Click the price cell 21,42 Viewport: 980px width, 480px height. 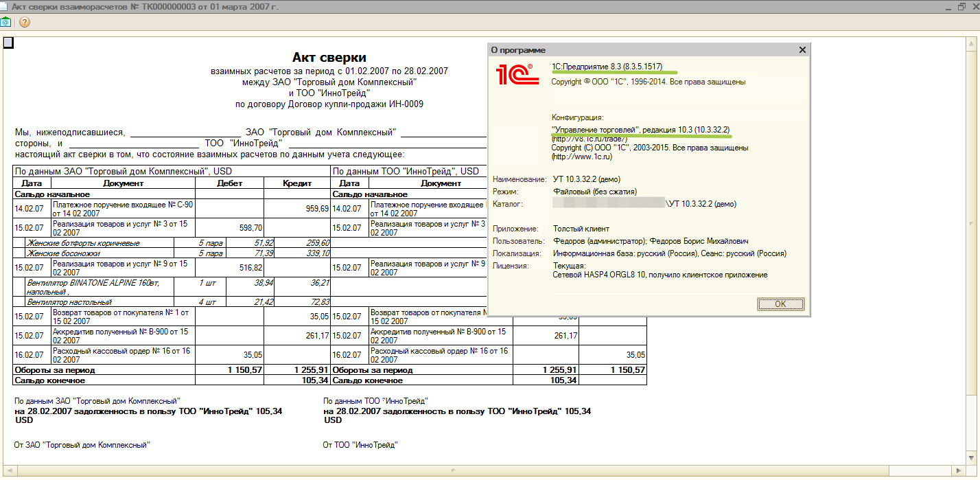click(x=250, y=302)
